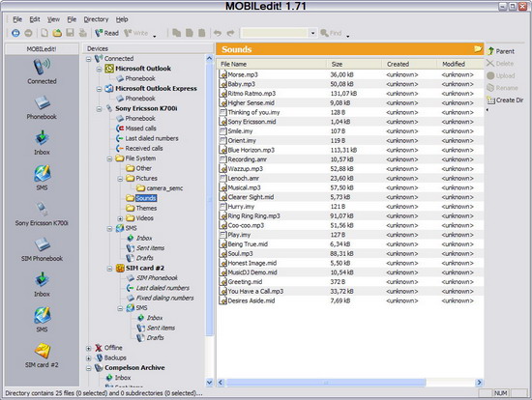Click the New document toolbar icon
The image size is (532, 400).
44,33
